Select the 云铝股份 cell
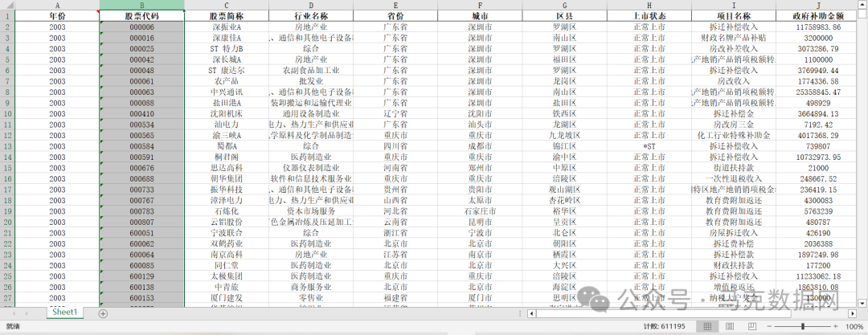The image size is (868, 335). (227, 222)
